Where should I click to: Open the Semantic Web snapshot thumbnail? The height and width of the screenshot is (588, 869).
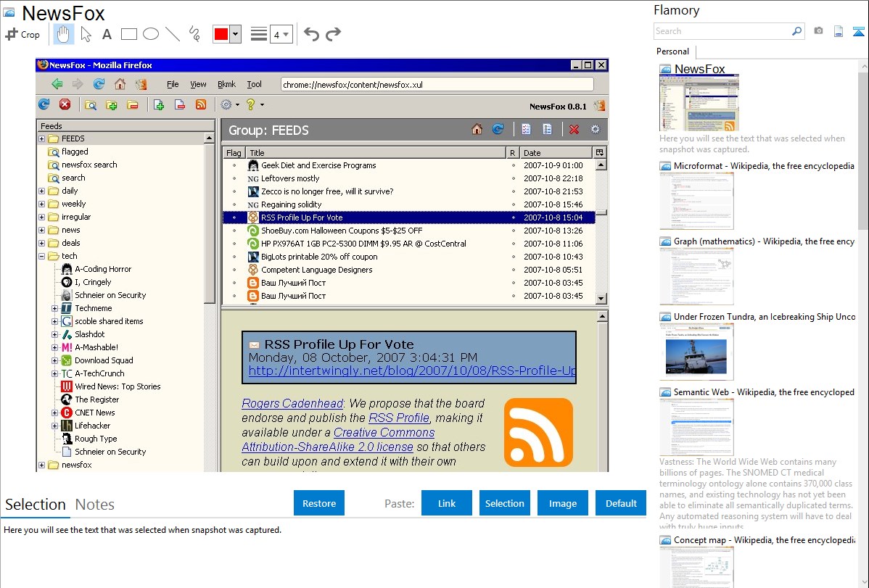[696, 427]
